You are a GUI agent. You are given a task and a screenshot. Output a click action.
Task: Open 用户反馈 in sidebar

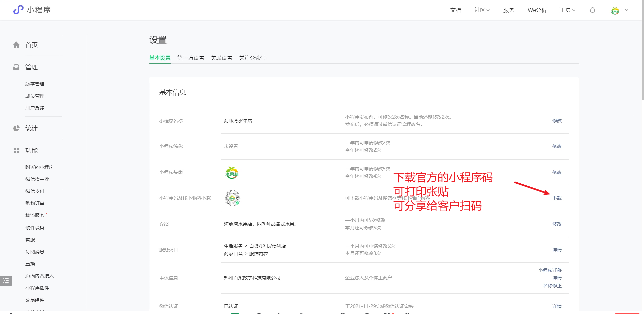click(35, 108)
